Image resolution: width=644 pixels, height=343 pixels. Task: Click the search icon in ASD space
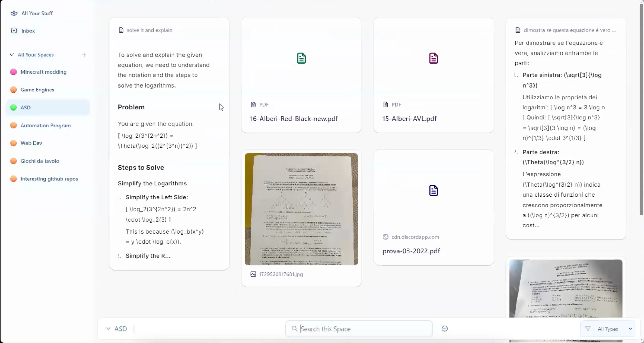point(295,329)
